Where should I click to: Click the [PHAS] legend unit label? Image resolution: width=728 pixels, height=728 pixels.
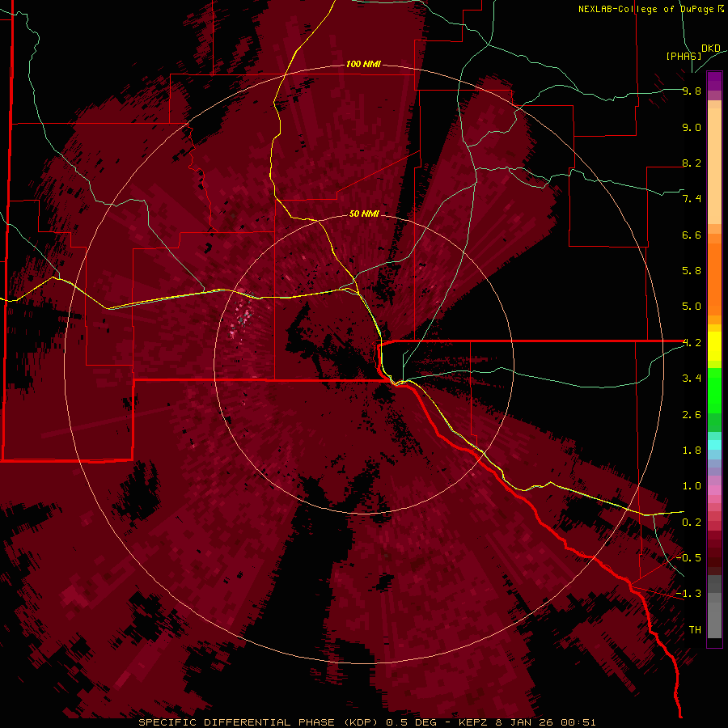click(684, 57)
